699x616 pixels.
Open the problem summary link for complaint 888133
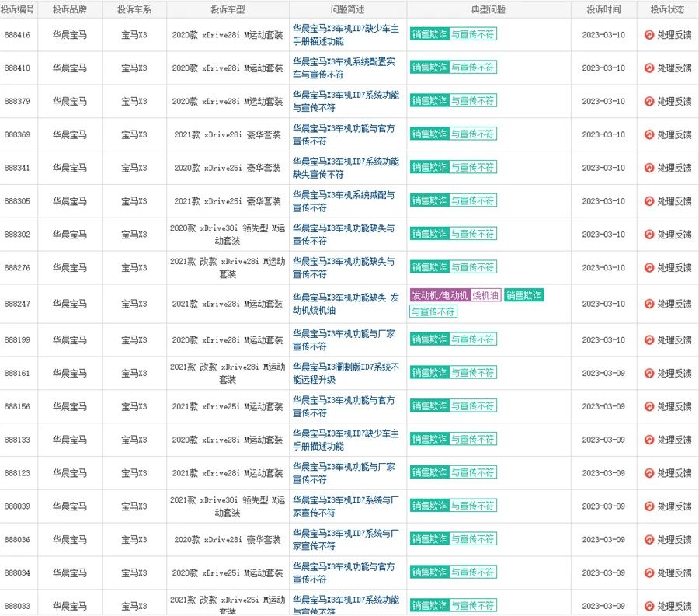[x=346, y=440]
